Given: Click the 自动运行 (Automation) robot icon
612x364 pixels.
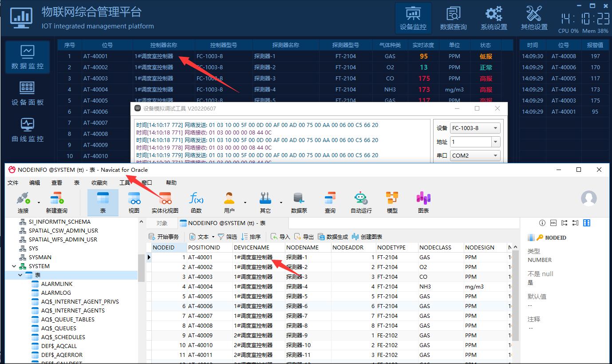Looking at the screenshot, I should pos(361,202).
